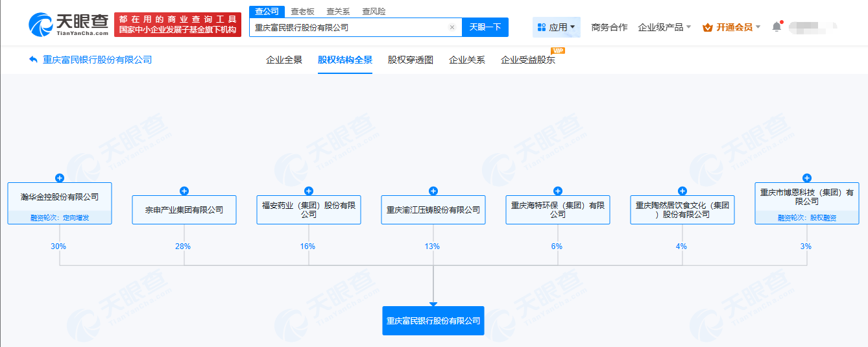This screenshot has width=868, height=347.
Task: Select the 重庆市博恩科技（集团）有限公司 node
Action: 807,204
